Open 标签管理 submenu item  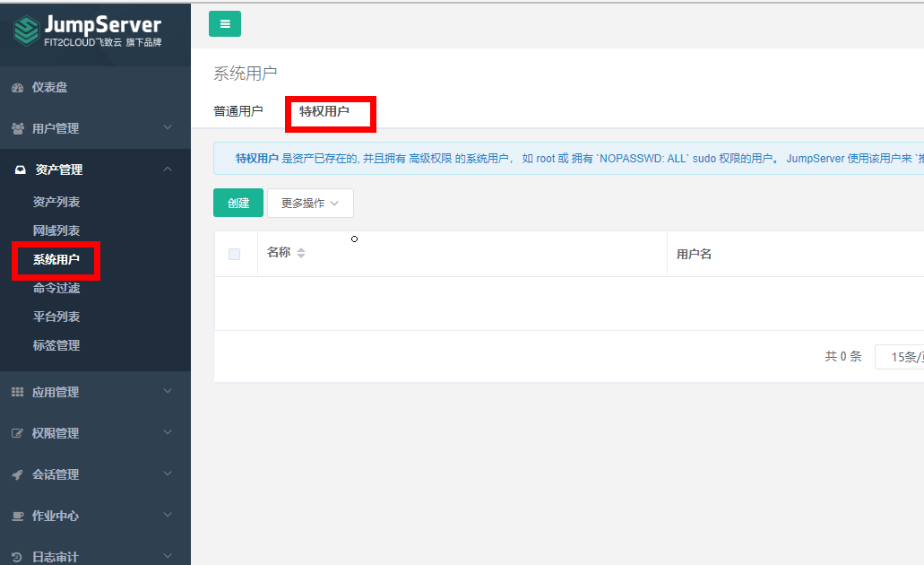point(56,345)
